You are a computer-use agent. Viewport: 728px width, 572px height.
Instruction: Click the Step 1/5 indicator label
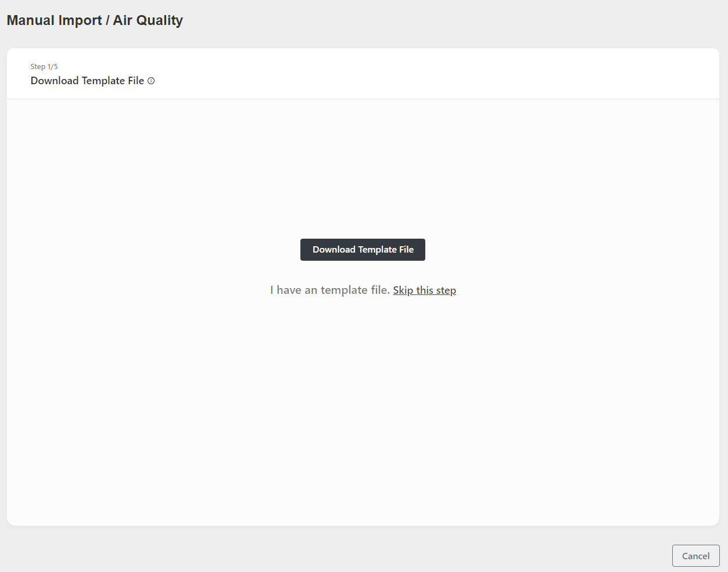pyautogui.click(x=44, y=67)
